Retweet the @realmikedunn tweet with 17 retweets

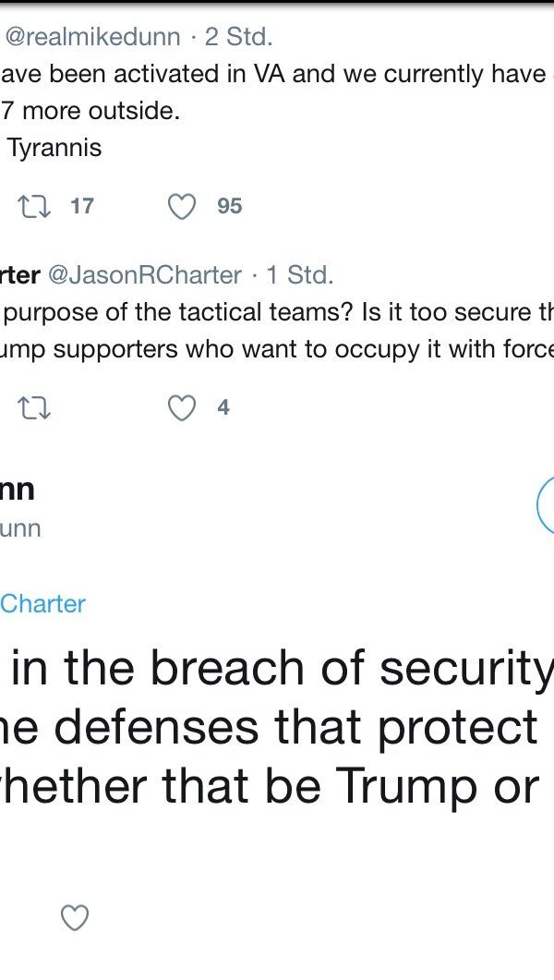coord(34,206)
